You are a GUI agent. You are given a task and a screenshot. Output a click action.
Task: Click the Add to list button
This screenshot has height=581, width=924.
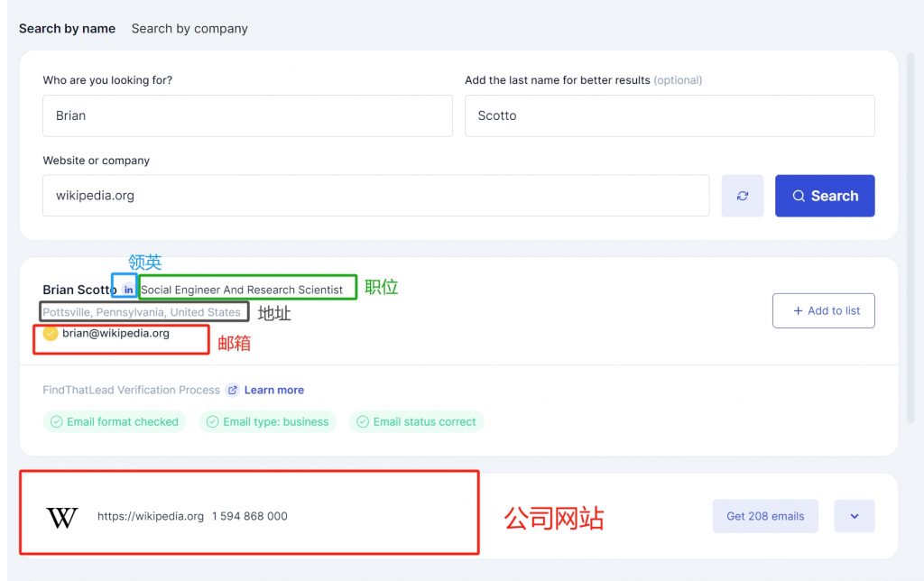[x=824, y=310]
